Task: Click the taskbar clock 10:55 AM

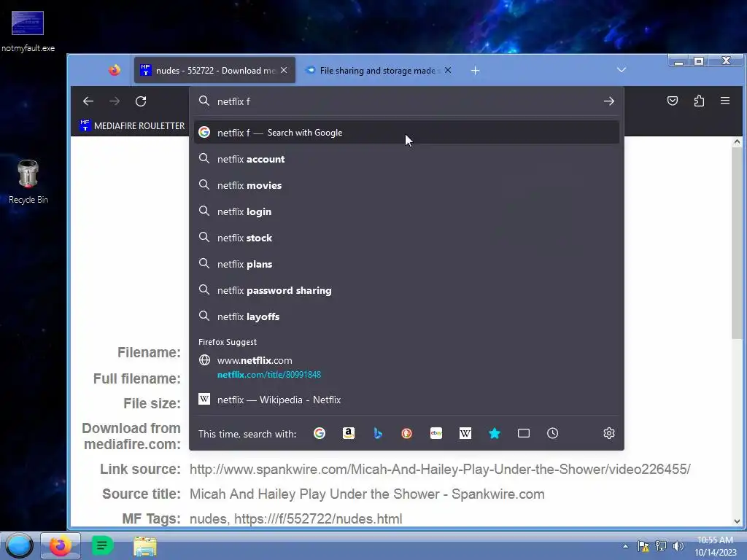Action: click(715, 546)
